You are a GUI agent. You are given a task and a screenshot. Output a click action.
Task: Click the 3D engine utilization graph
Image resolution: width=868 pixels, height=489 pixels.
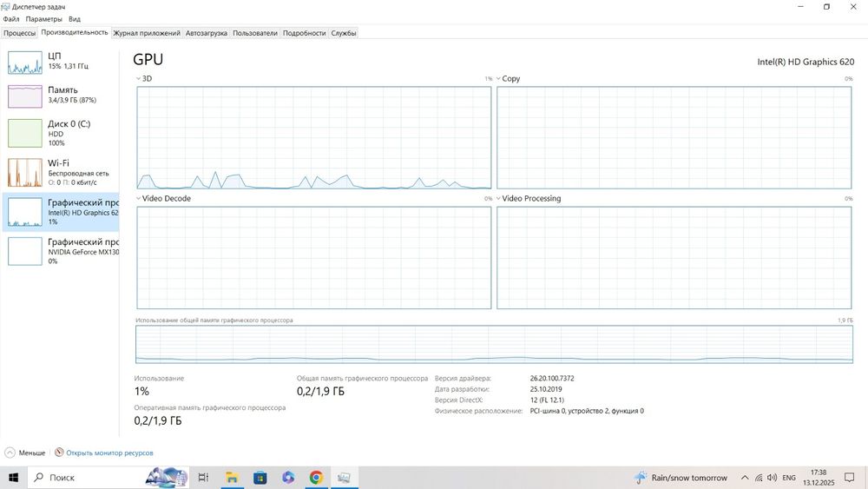click(314, 138)
